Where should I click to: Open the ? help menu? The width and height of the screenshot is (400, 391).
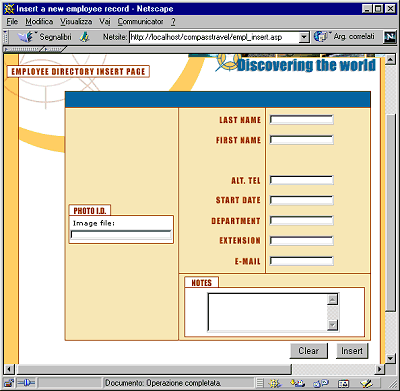(x=173, y=22)
